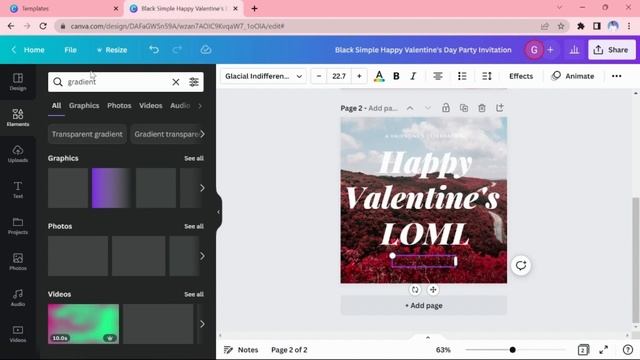Change text alignment
This screenshot has height=360, width=640.
click(x=438, y=76)
